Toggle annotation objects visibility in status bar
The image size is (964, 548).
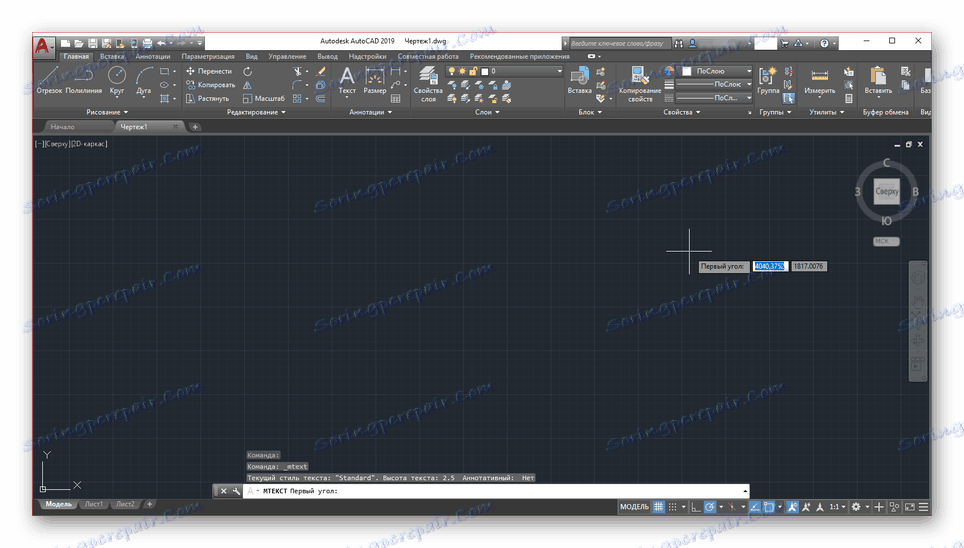[792, 507]
